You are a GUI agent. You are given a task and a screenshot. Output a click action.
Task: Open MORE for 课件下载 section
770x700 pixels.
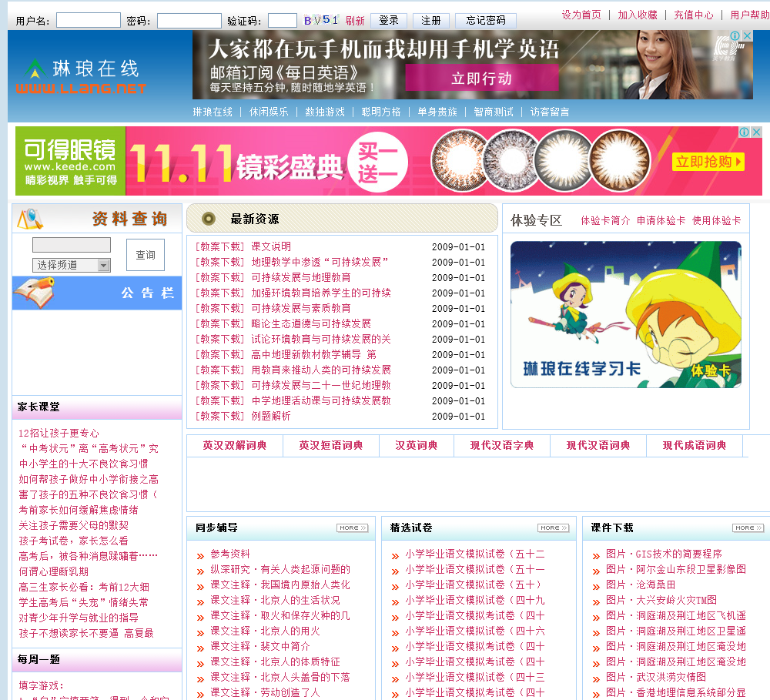pyautogui.click(x=748, y=528)
